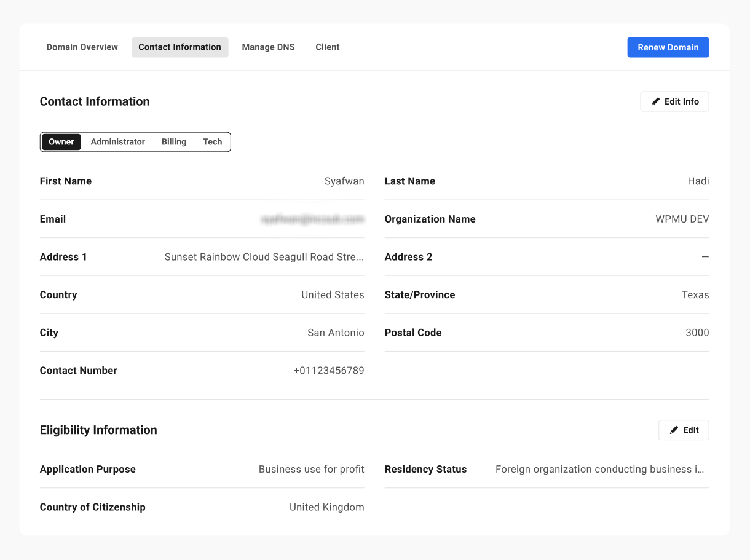Go to the Client tab

(327, 47)
